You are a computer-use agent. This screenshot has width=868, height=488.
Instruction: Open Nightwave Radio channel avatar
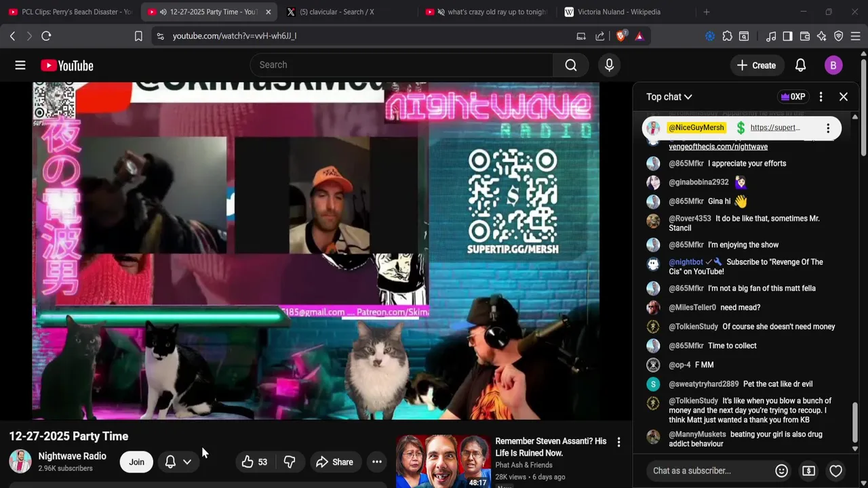[x=20, y=462]
